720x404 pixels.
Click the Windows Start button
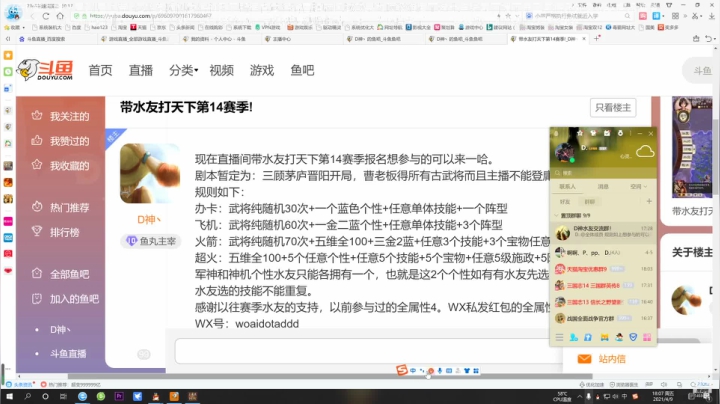coord(9,396)
